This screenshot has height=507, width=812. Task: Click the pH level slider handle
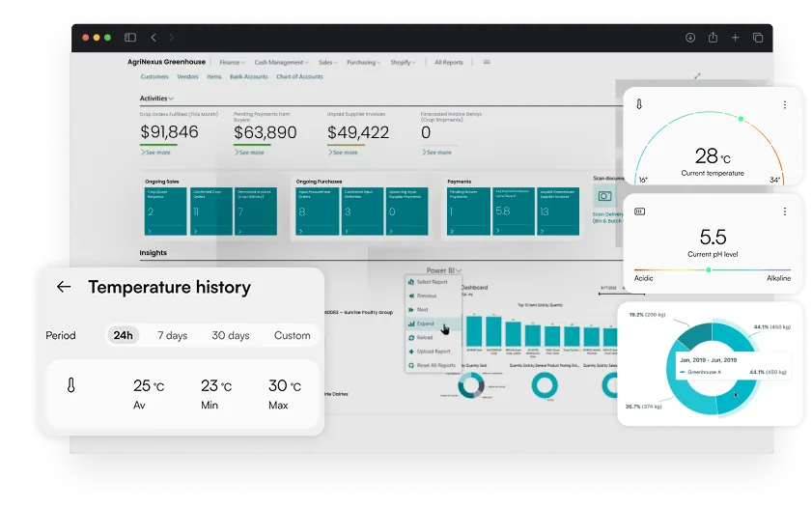709,269
